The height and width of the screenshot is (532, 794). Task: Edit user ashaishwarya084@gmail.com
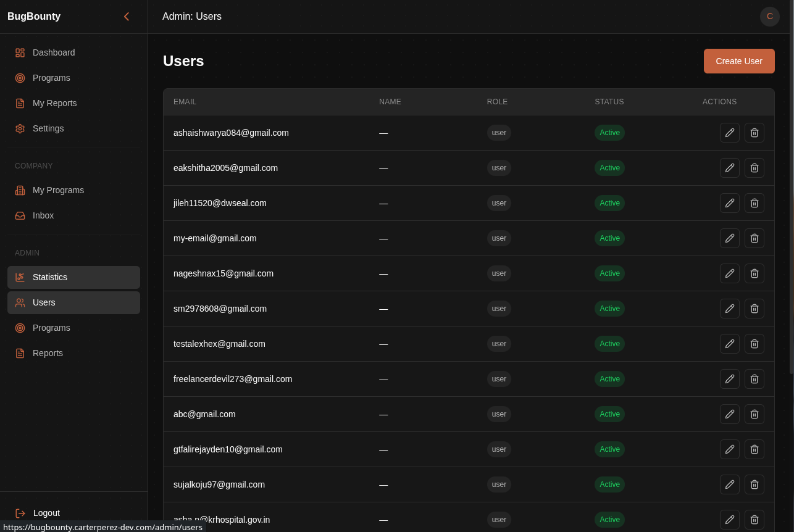coord(730,133)
